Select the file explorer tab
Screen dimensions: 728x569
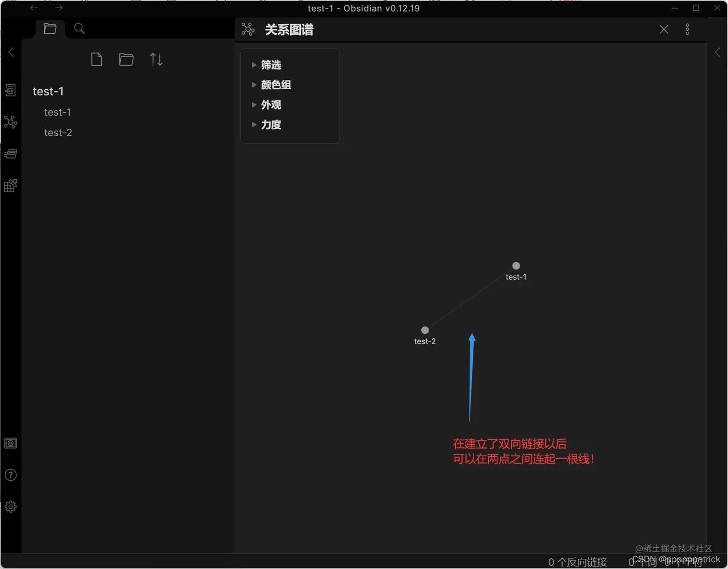click(50, 28)
